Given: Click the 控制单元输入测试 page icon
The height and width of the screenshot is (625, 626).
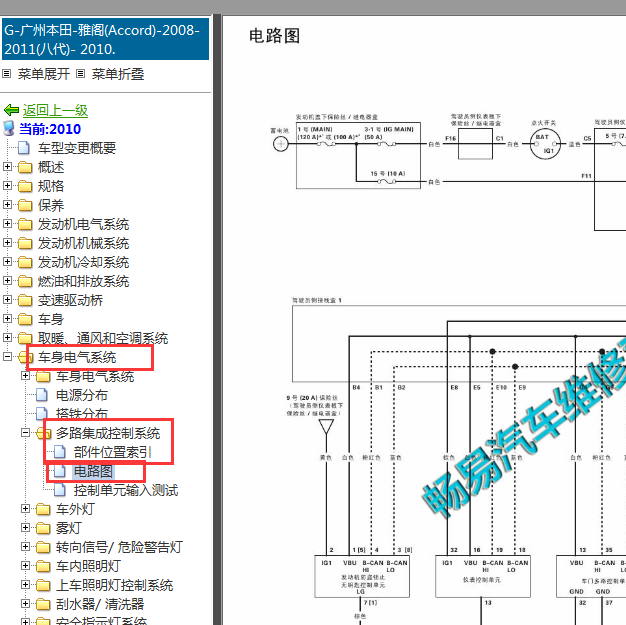Looking at the screenshot, I should [x=60, y=490].
